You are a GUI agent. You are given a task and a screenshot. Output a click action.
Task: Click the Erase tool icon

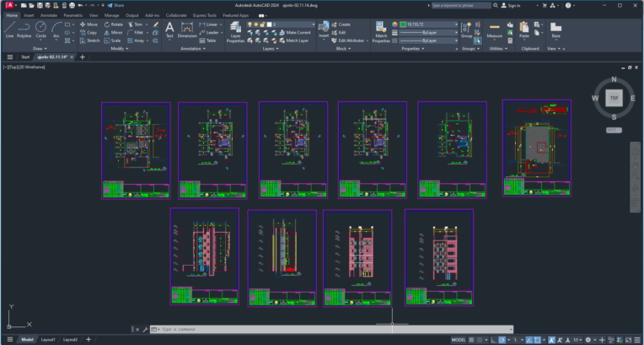pos(156,24)
